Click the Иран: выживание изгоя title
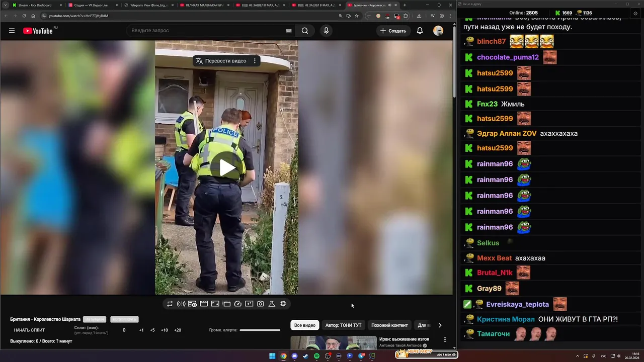Viewport: 644px width, 362px height. (x=404, y=339)
